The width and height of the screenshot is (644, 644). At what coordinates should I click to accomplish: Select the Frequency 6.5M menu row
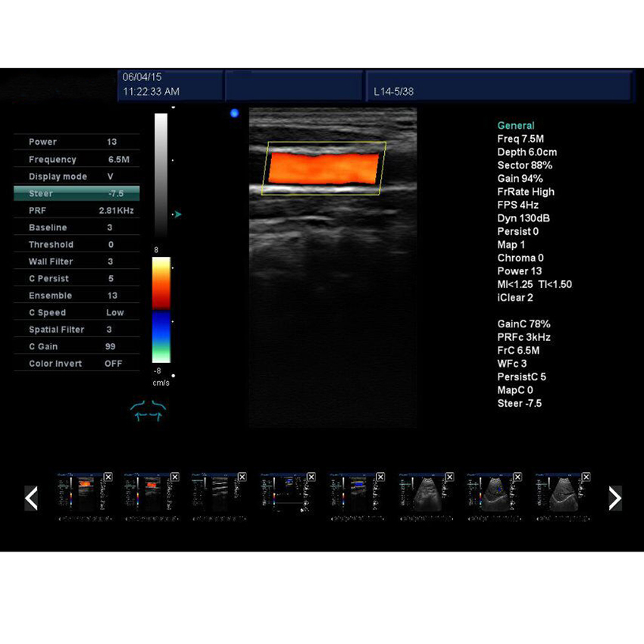click(x=77, y=159)
